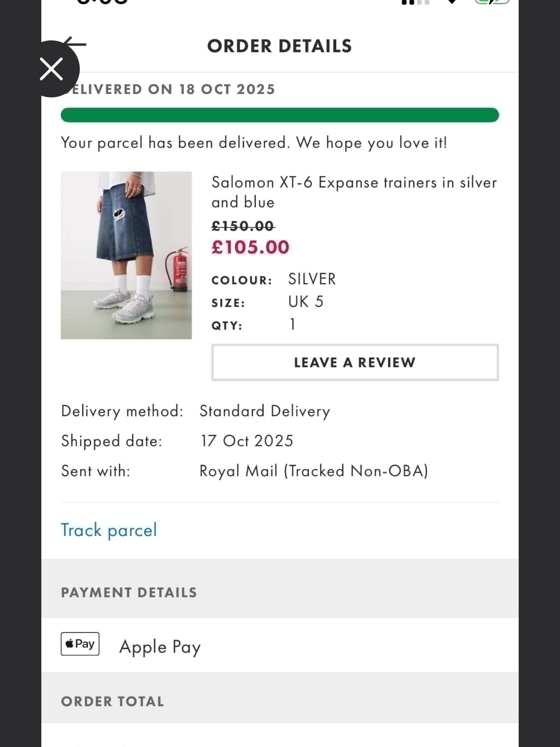Tap the battery icon in the status bar
This screenshot has height=747, width=560.
[x=492, y=2]
